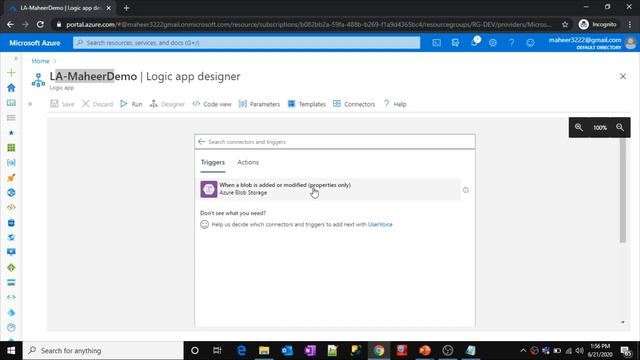Expand the resource menu chevron
The image size is (640, 360).
pyautogui.click(x=30, y=104)
